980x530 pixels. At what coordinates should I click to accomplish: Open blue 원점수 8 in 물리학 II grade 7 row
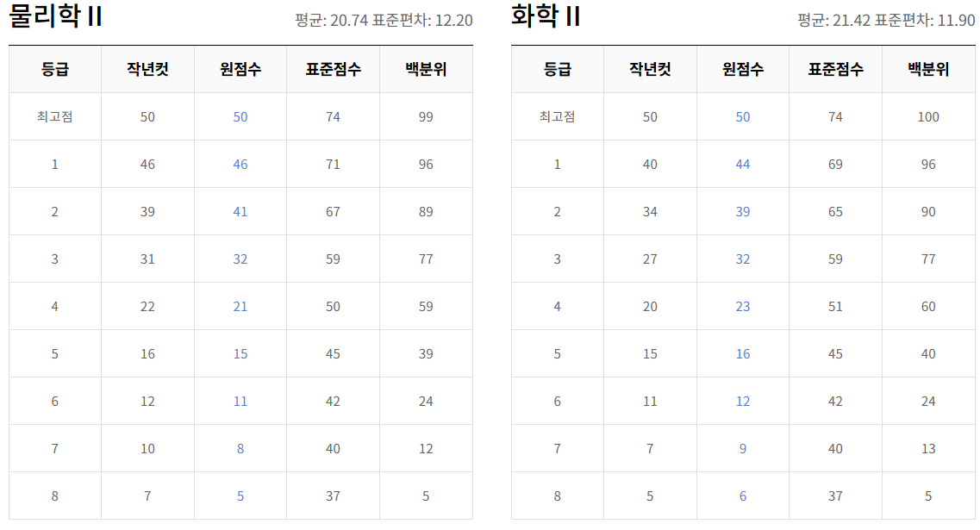(240, 449)
